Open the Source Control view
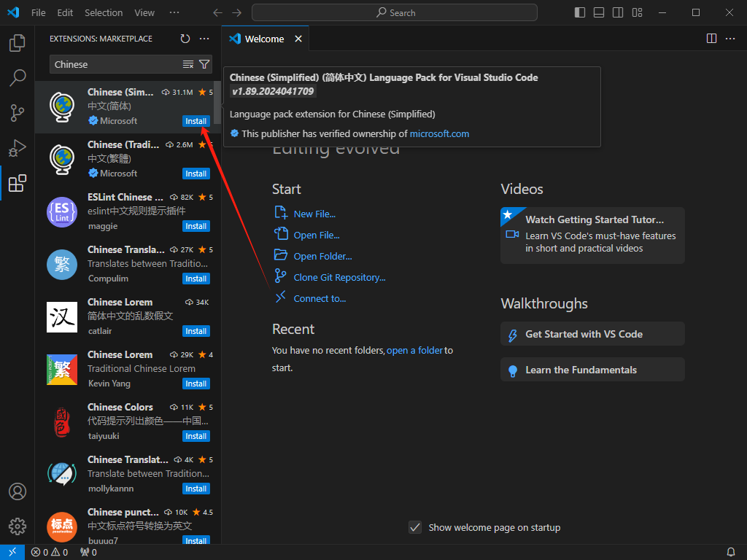 pos(18,113)
